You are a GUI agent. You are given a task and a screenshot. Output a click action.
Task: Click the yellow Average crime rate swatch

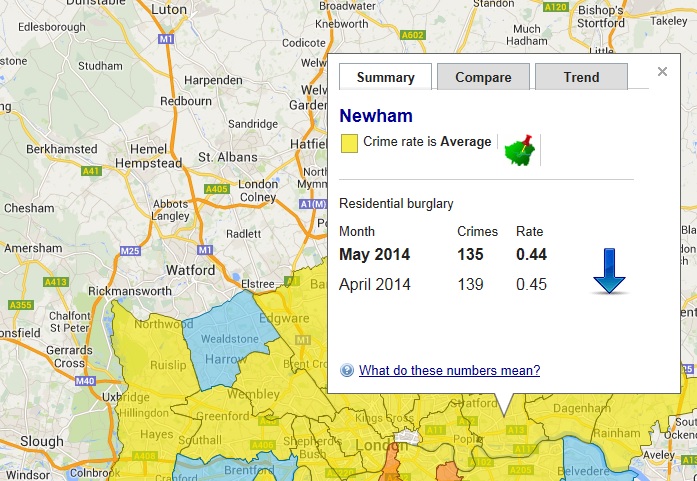[348, 143]
